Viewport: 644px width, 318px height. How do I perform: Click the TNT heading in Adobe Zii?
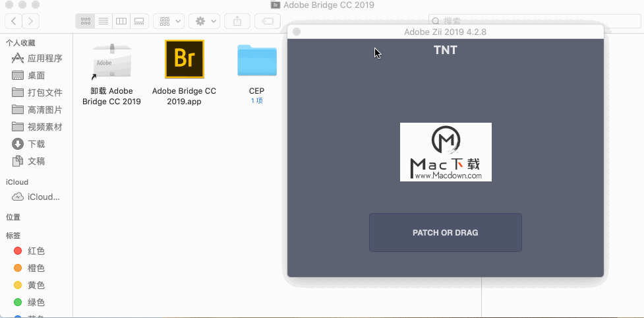click(x=445, y=50)
